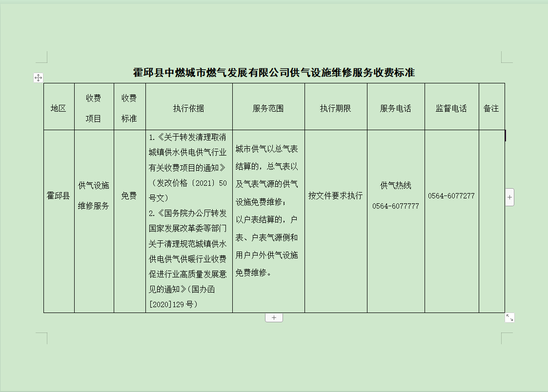Click the 霍邱县 cell
The width and height of the screenshot is (548, 392).
pos(59,196)
